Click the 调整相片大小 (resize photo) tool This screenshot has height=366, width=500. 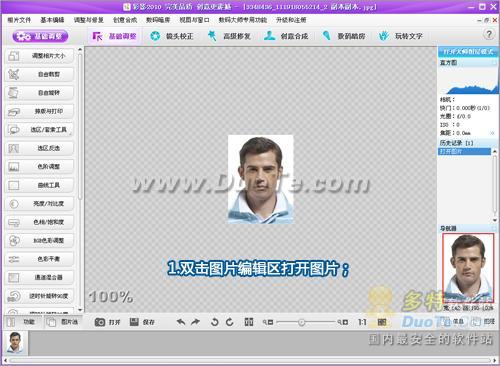point(39,56)
